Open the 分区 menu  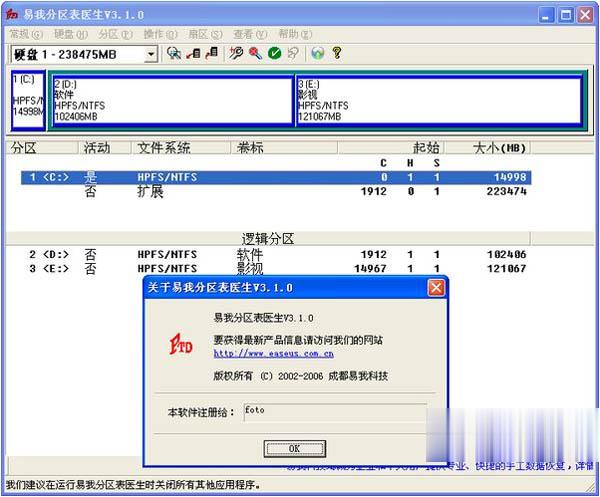pos(116,34)
